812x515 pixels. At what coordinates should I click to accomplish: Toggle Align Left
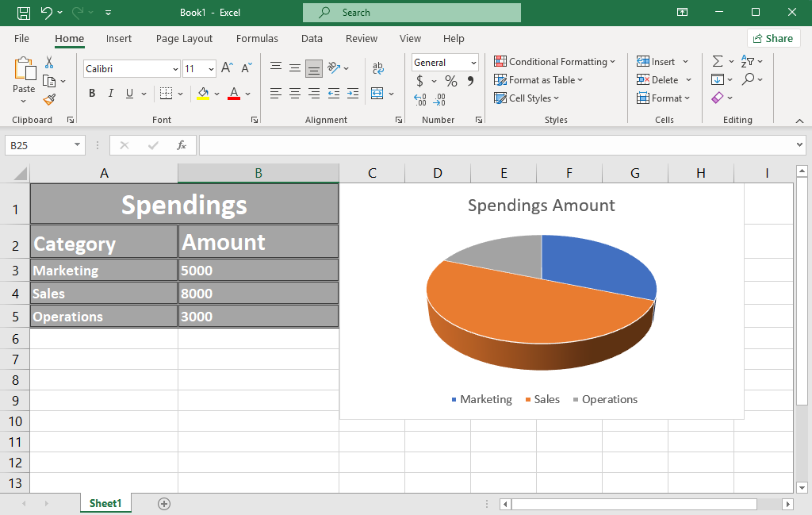276,94
